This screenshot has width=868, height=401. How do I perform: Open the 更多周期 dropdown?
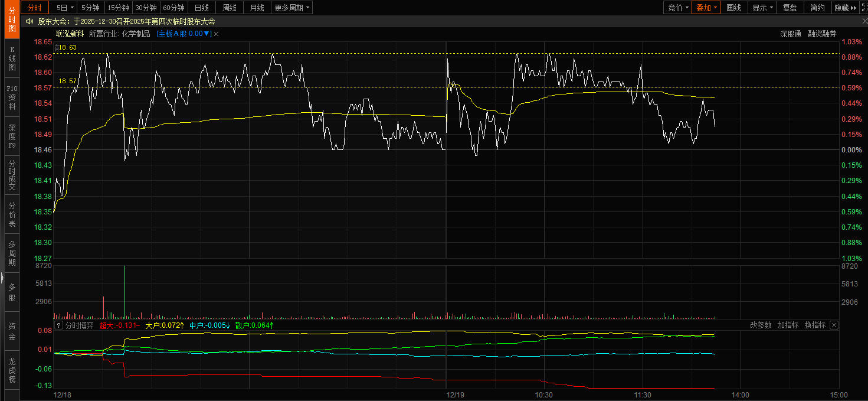coord(292,8)
